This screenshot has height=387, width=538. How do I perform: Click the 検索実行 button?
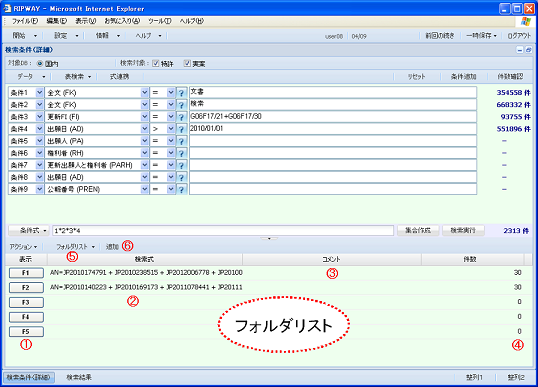click(463, 231)
